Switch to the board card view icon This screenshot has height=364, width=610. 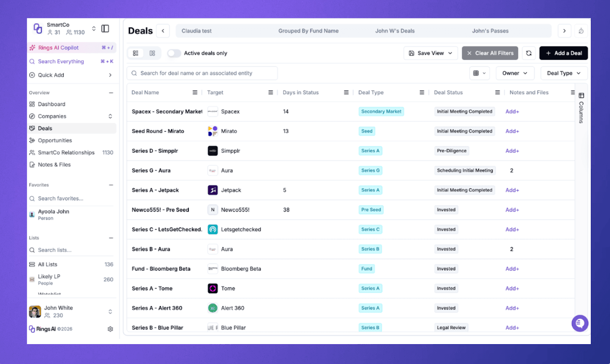[152, 53]
